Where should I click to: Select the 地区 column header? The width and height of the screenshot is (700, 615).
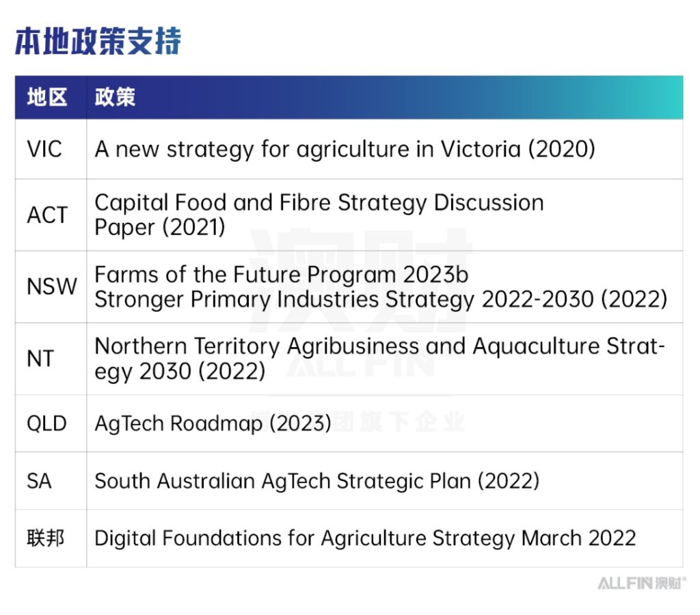47,97
